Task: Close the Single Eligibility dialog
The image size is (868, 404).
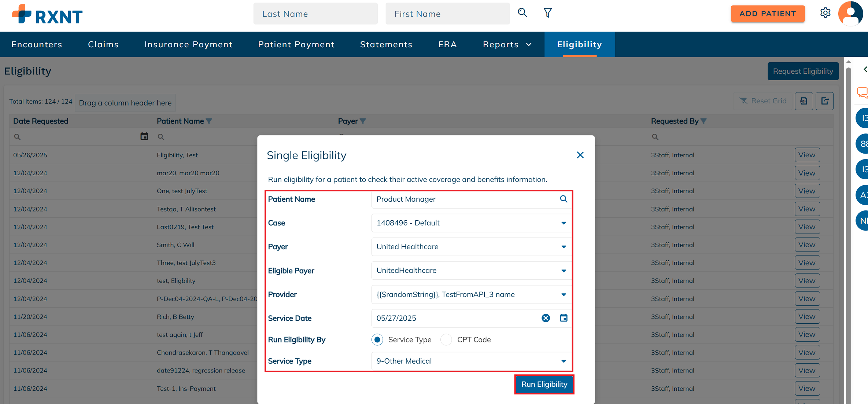Action: point(580,155)
